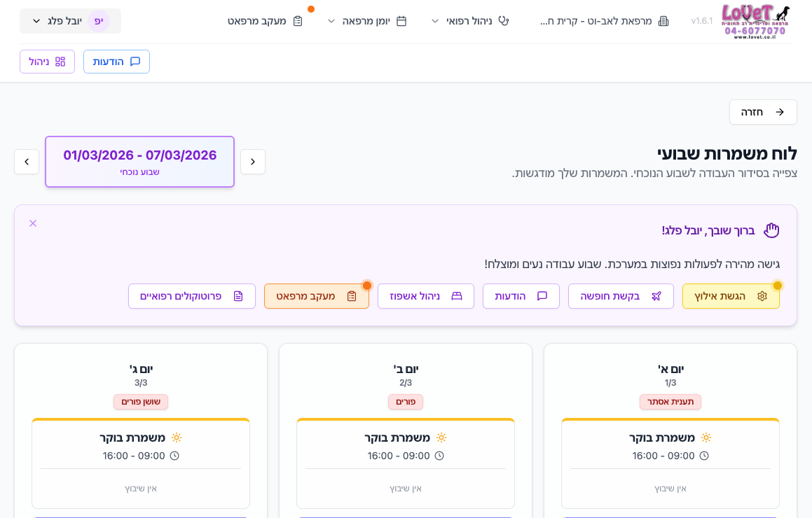Click the חזרה back button
Viewport: 812px width, 518px height.
(763, 112)
